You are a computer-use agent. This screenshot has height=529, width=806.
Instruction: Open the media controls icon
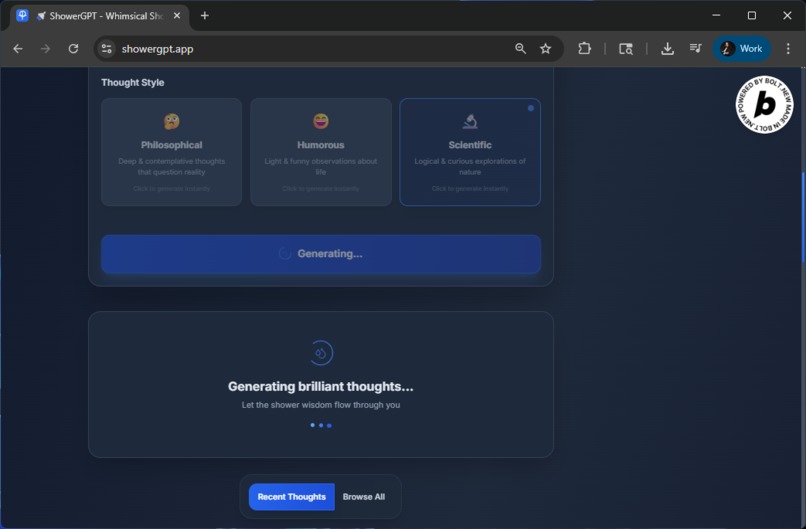click(695, 49)
